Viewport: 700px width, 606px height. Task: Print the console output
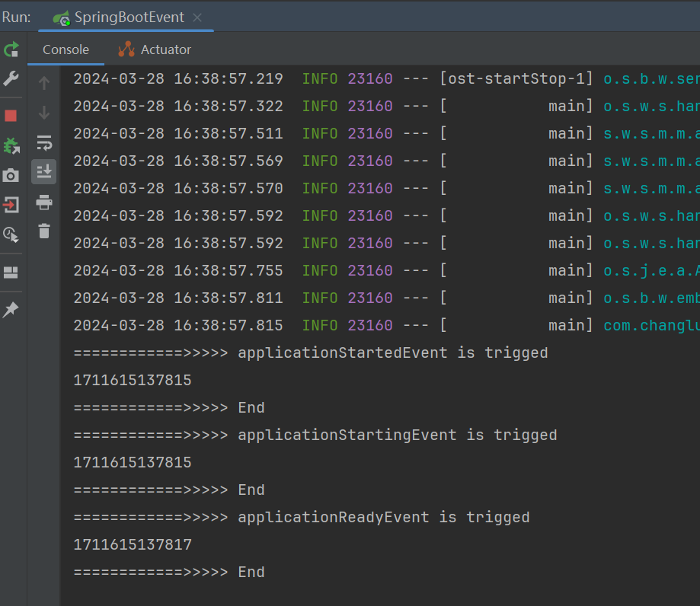(x=43, y=203)
